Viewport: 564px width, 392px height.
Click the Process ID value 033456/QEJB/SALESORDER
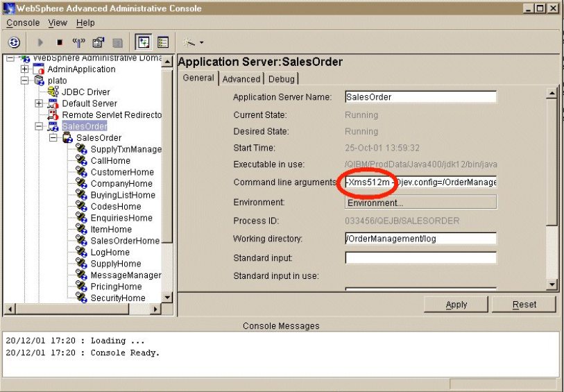click(x=402, y=221)
